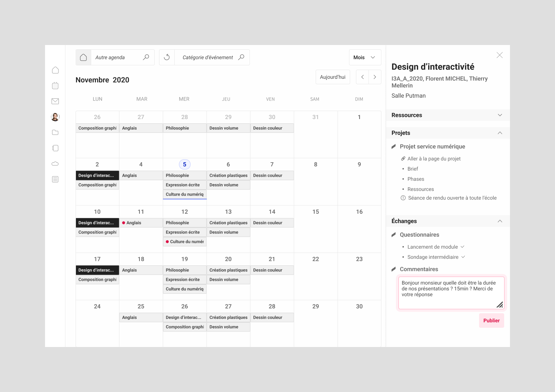This screenshot has width=555, height=392.
Task: Click pencil icon beside Questionnaires
Action: point(394,235)
